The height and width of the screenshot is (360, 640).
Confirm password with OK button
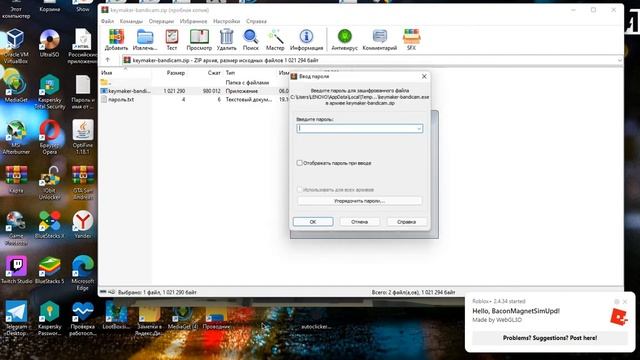point(313,222)
